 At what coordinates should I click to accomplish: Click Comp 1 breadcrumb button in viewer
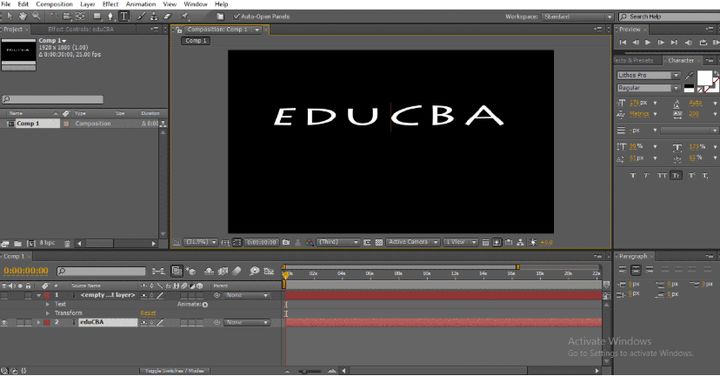196,41
